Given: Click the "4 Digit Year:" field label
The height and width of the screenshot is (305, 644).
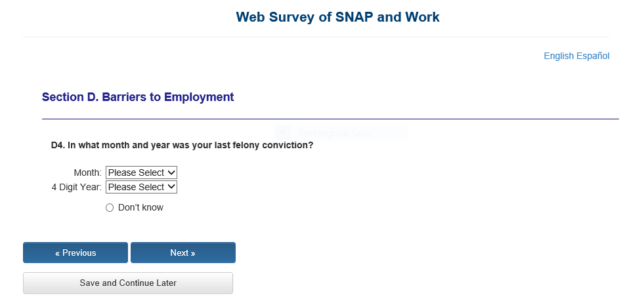Looking at the screenshot, I should pos(76,187).
